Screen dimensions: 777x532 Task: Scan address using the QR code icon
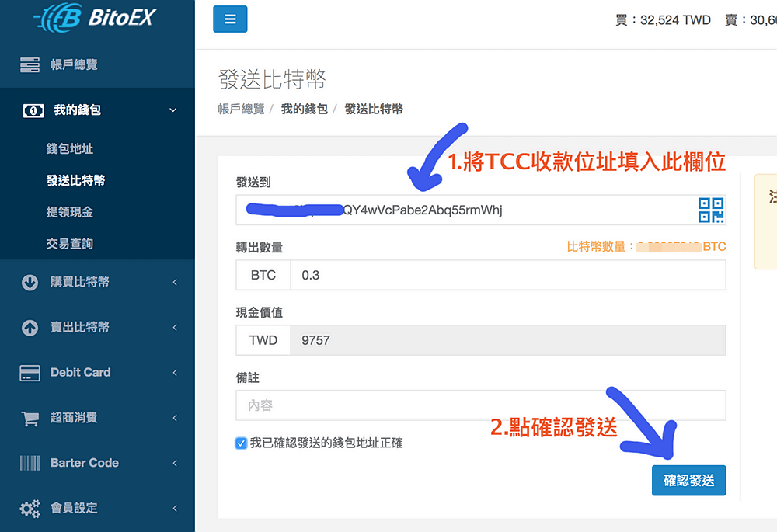click(710, 210)
